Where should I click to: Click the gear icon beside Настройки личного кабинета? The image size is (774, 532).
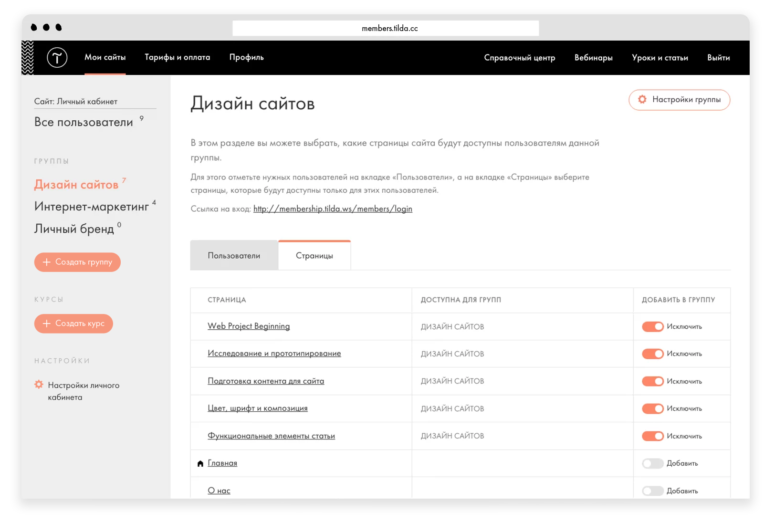(39, 385)
